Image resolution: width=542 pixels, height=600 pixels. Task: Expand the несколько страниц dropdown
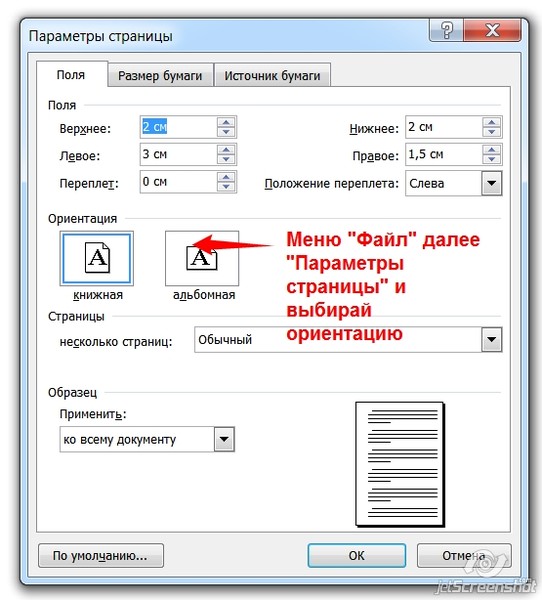pyautogui.click(x=491, y=339)
